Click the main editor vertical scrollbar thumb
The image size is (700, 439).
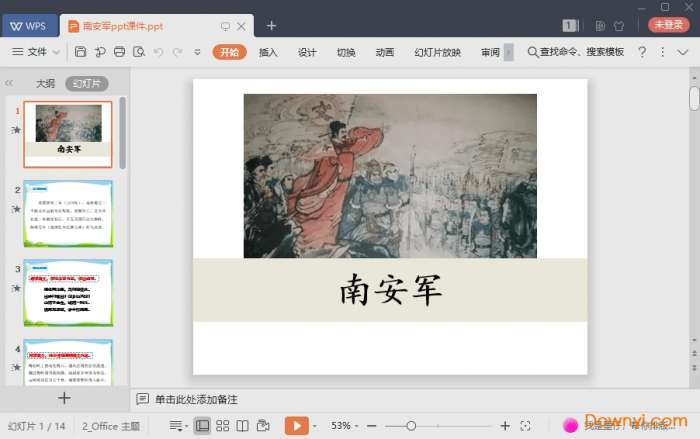coord(694,99)
